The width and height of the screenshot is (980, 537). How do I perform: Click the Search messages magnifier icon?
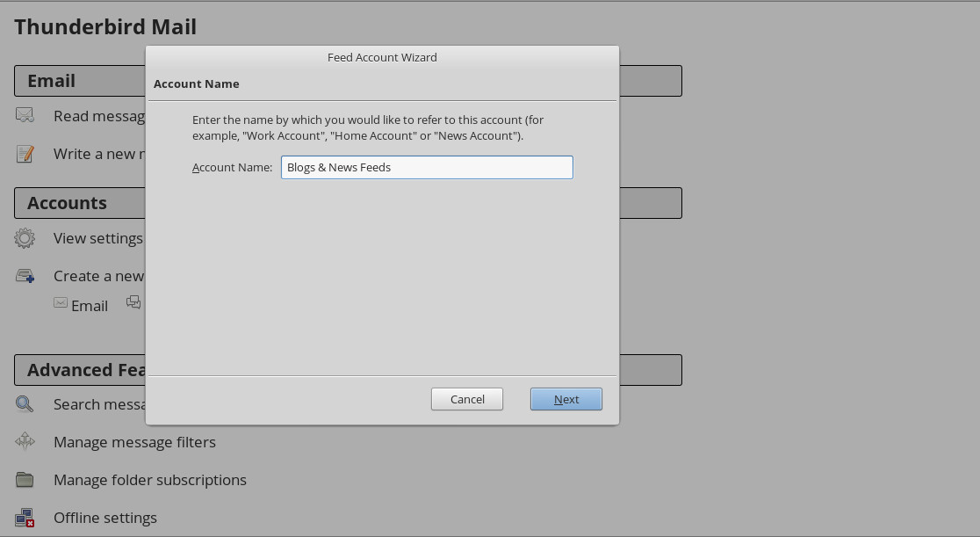tap(25, 404)
